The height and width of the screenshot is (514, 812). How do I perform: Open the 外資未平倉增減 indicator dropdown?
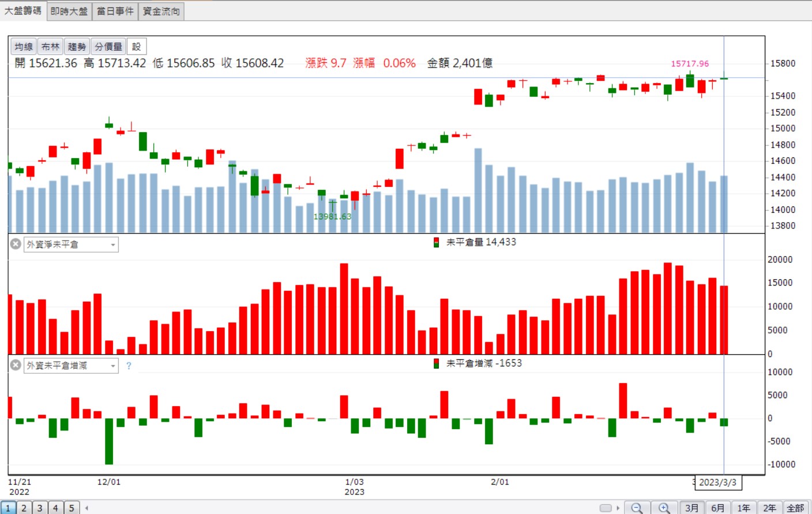[71, 366]
